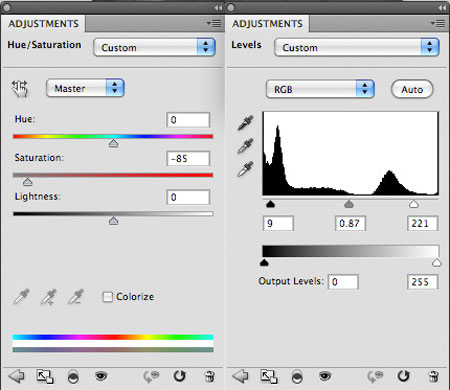Toggle Hue/Saturation layer visibility eye
Image resolution: width=450 pixels, height=390 pixels.
(x=101, y=377)
